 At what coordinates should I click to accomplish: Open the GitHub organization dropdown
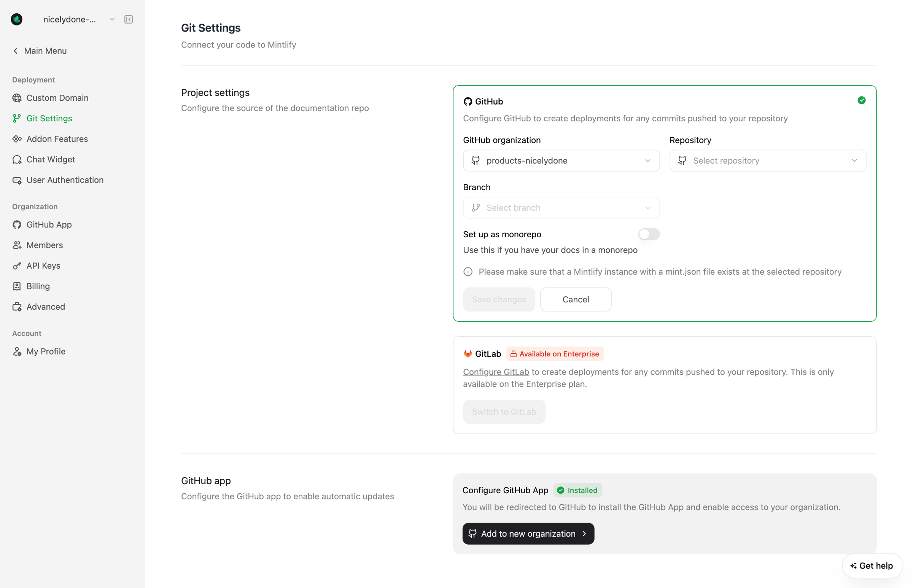tap(561, 161)
